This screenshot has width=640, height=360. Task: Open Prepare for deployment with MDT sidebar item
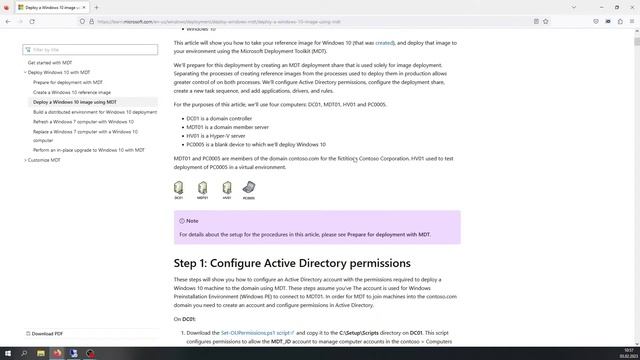tap(68, 82)
